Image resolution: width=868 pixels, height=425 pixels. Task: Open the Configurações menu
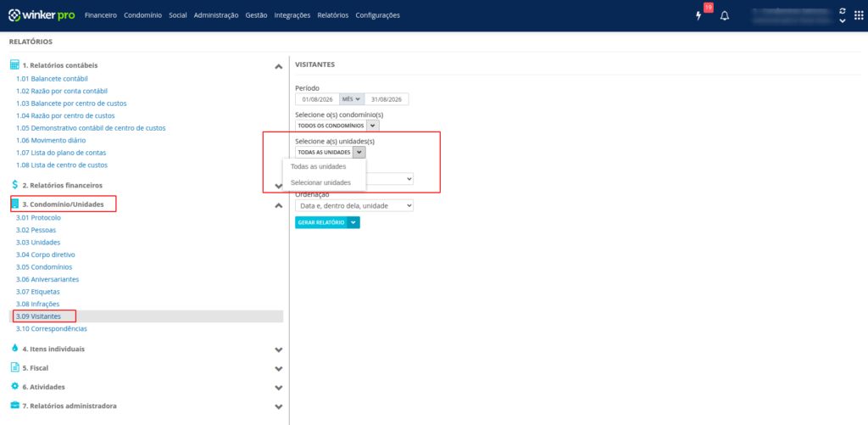(x=377, y=15)
